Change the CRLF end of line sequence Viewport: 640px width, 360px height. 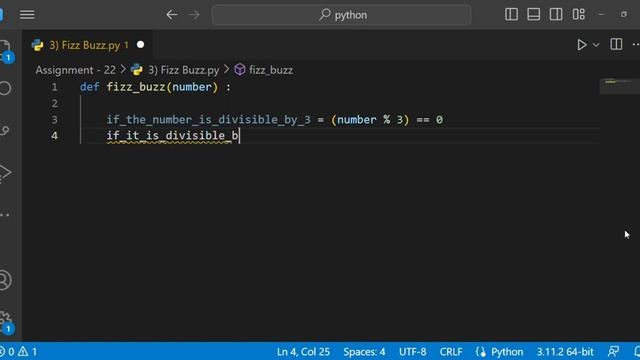(451, 351)
